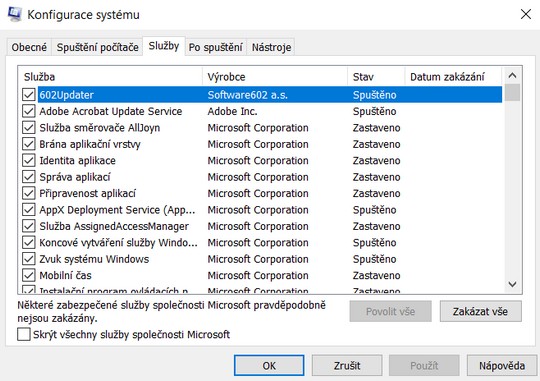
Task: Close the Konfigurace systému dialog
Action: point(526,14)
